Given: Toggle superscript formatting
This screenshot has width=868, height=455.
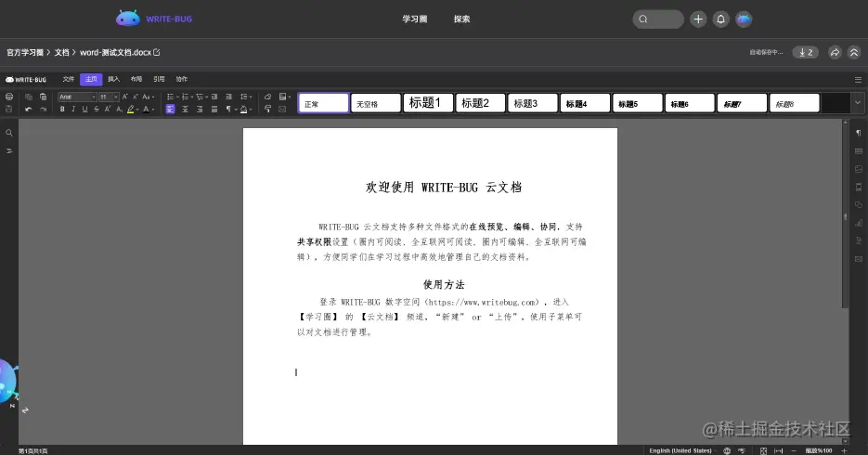Looking at the screenshot, I should point(108,109).
